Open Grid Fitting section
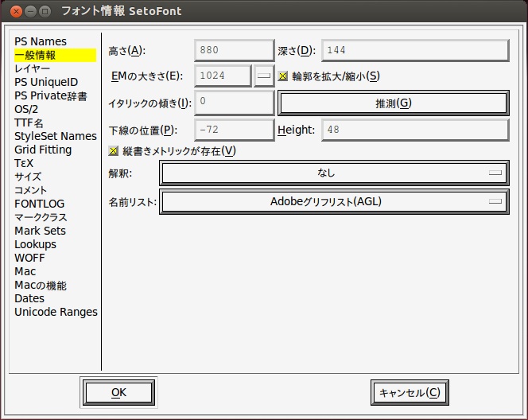 click(43, 150)
